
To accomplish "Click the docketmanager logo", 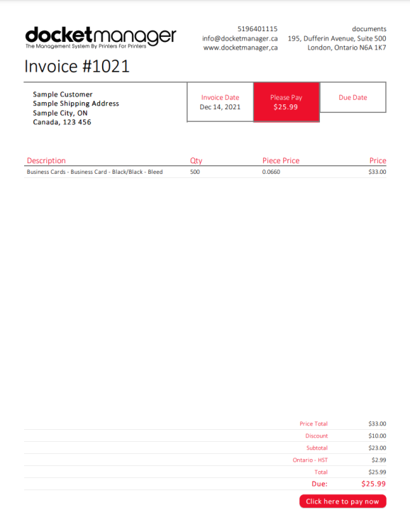I will [101, 38].
